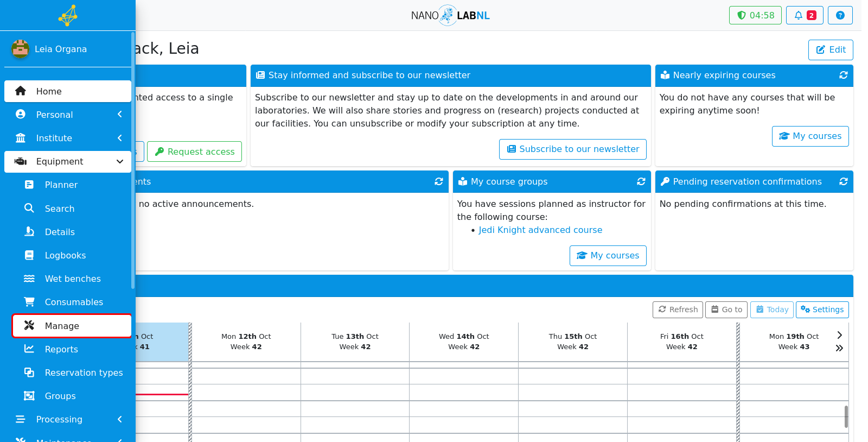Click the calendar Today button

772,310
